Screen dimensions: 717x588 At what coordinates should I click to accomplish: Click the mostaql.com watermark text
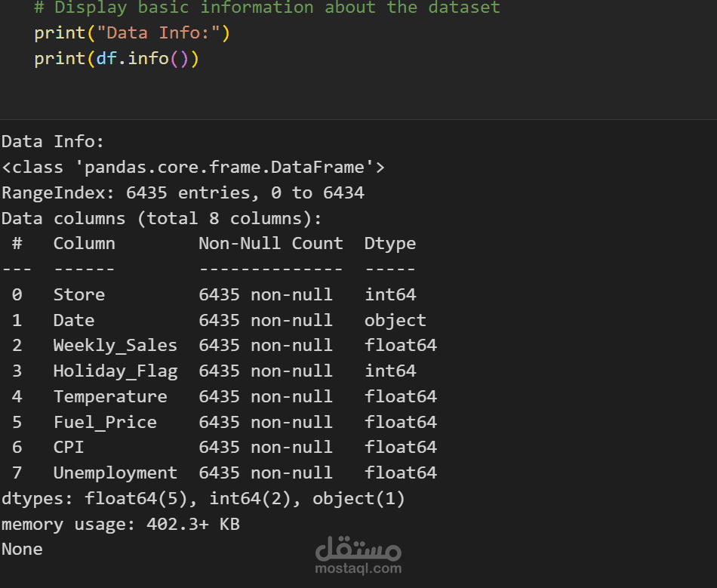pyautogui.click(x=358, y=568)
